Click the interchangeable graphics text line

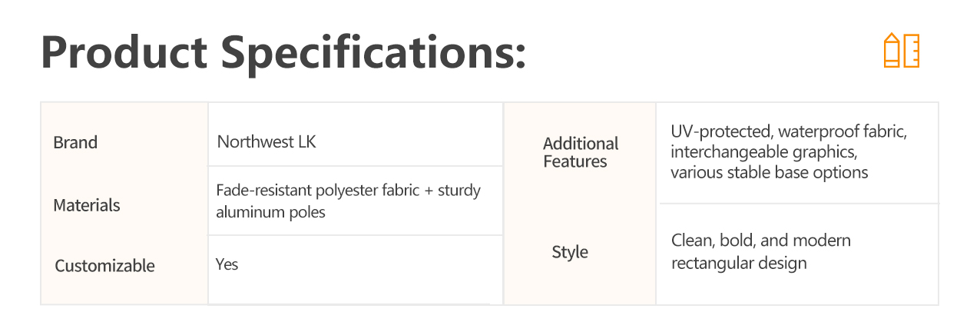pyautogui.click(x=763, y=152)
